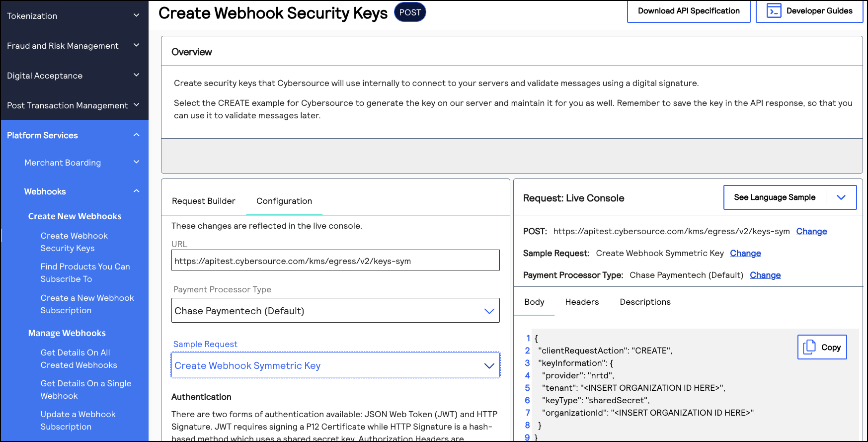
Task: Click Change link for Payment Processor Type
Action: [x=765, y=275]
